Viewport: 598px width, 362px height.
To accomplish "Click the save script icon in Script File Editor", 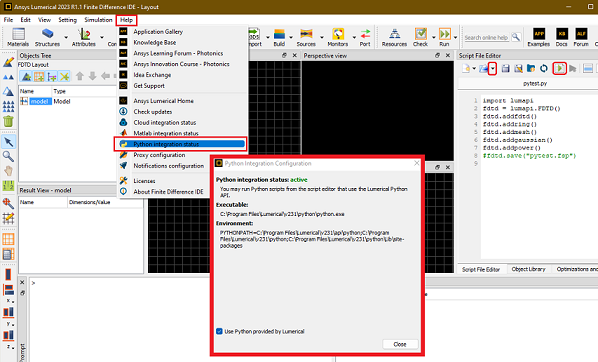I will [505, 68].
